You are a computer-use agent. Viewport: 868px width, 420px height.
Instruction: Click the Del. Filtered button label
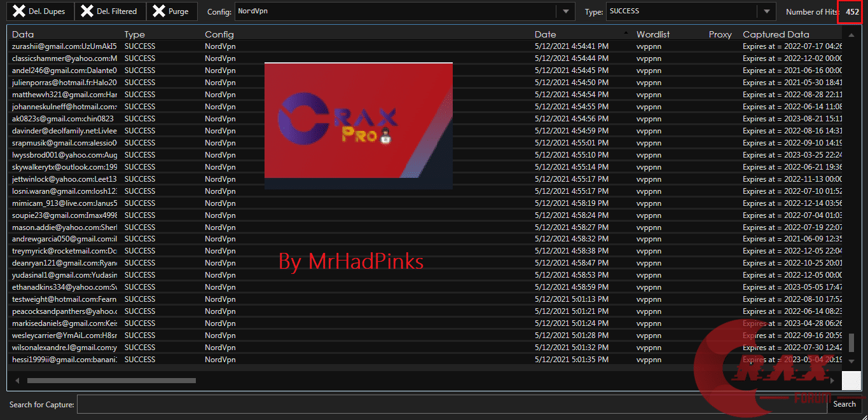click(116, 11)
